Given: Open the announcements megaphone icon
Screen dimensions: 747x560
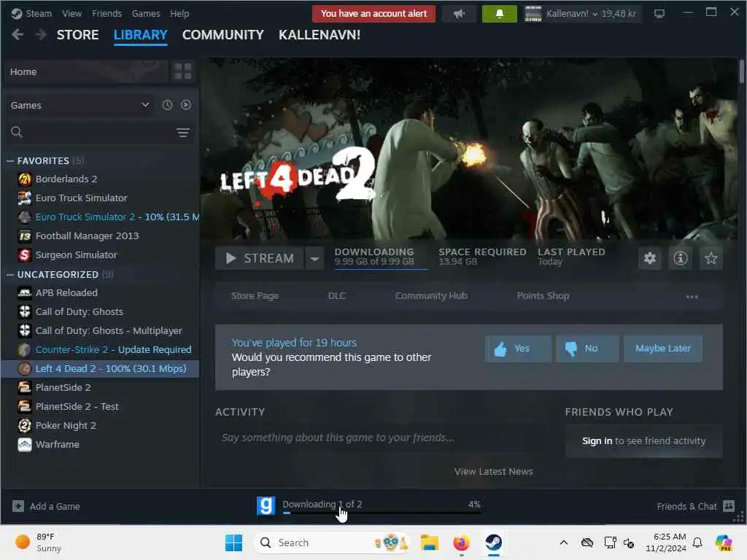Looking at the screenshot, I should [x=460, y=14].
